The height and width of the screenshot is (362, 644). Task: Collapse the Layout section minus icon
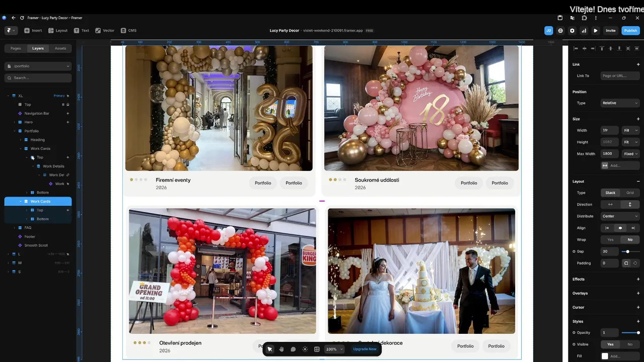point(638,182)
